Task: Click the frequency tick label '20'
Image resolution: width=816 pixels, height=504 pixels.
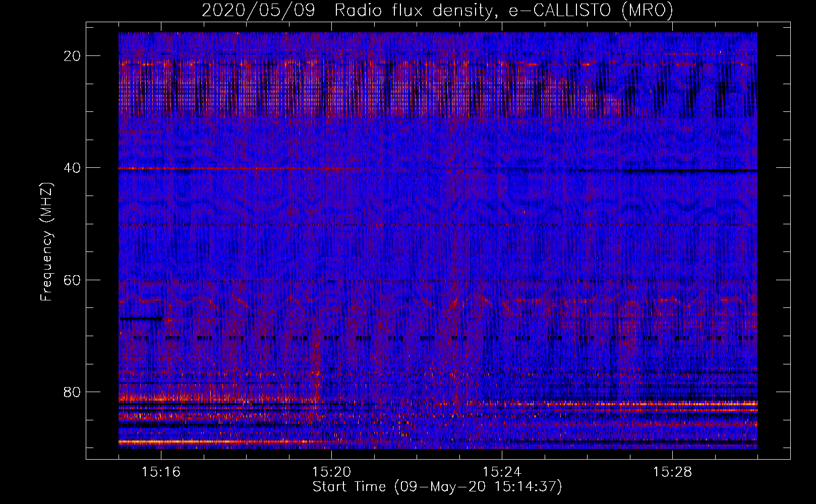Action: pyautogui.click(x=73, y=56)
